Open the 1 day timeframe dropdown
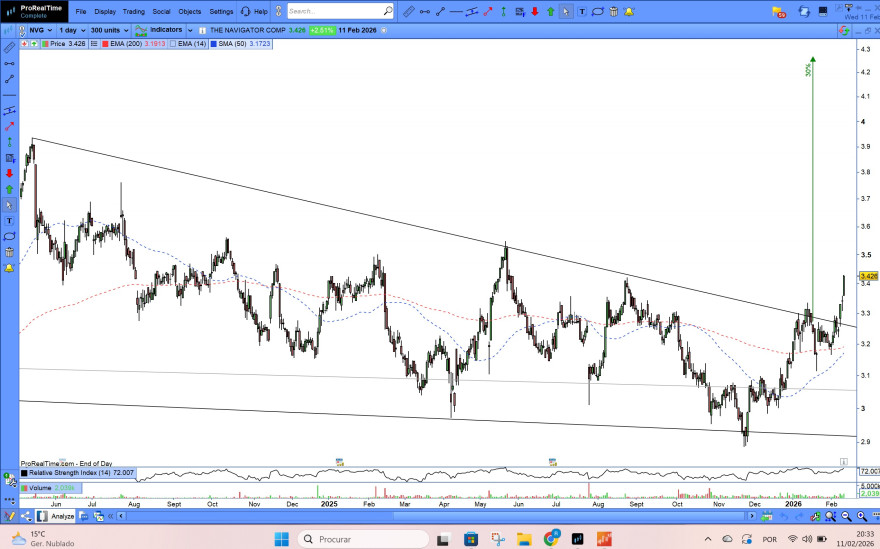Screen dimensions: 880x549 [x=70, y=30]
